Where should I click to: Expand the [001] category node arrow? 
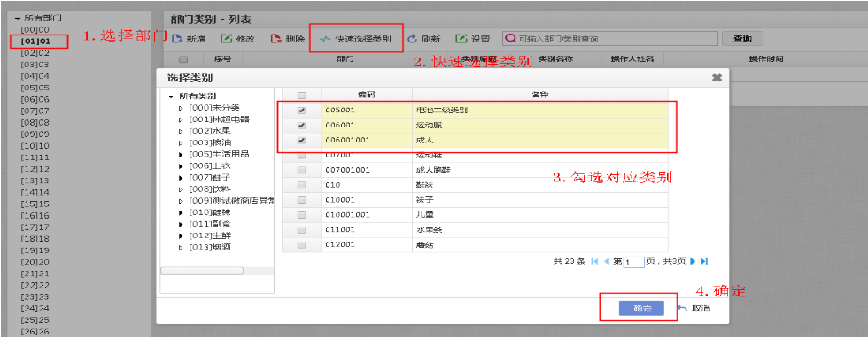[x=181, y=119]
